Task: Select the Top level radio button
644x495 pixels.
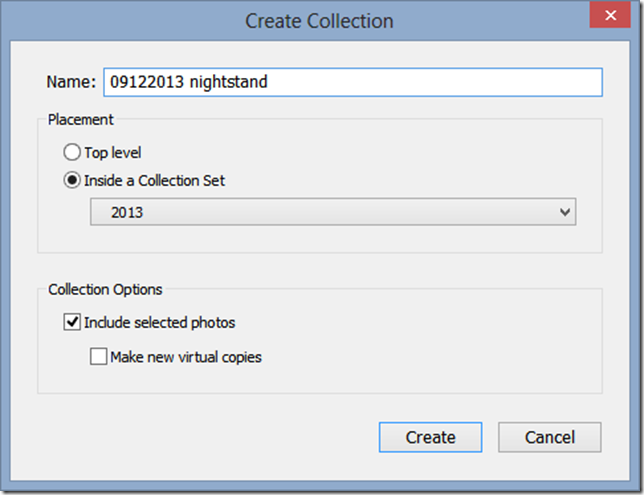Action: click(x=72, y=152)
